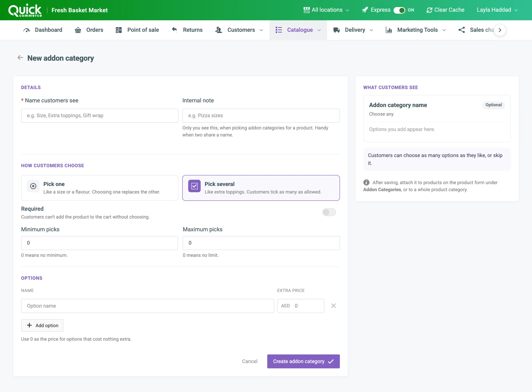Click the Point of sale register icon

pos(119,30)
